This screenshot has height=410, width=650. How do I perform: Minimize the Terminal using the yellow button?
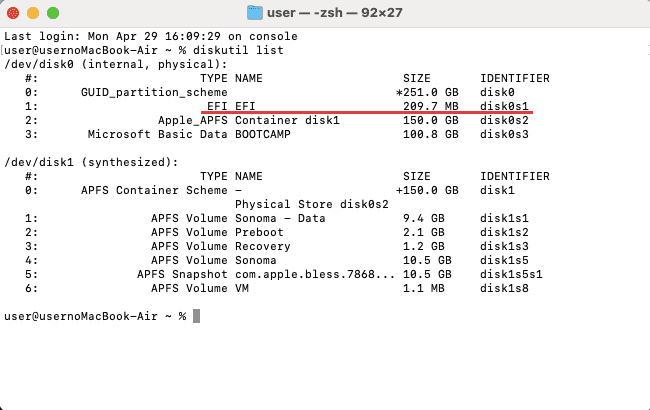click(33, 13)
